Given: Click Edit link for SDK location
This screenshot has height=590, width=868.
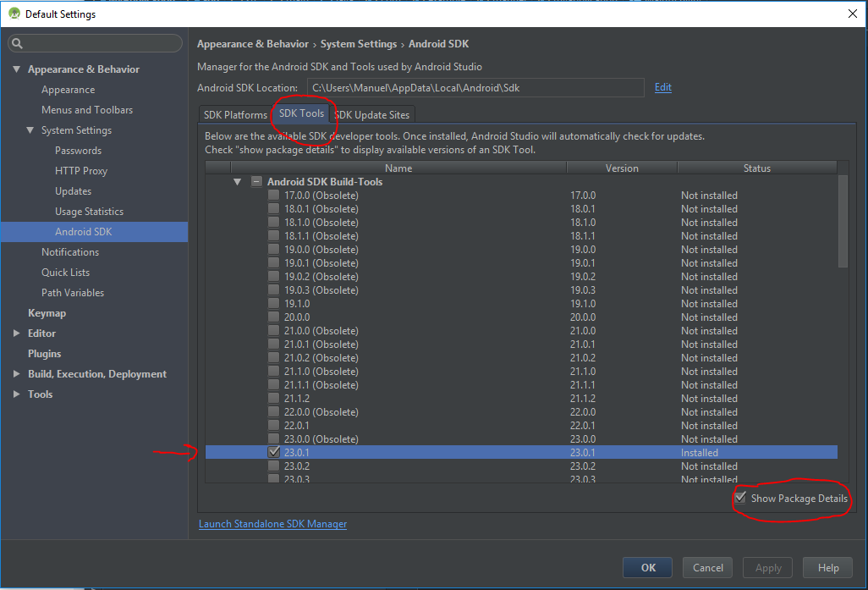Looking at the screenshot, I should pos(662,87).
